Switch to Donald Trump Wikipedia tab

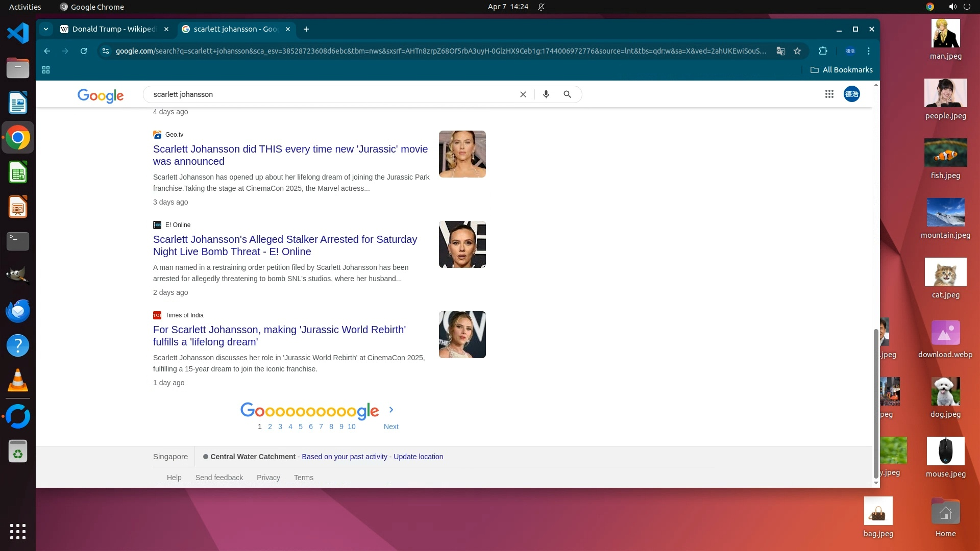pyautogui.click(x=113, y=29)
